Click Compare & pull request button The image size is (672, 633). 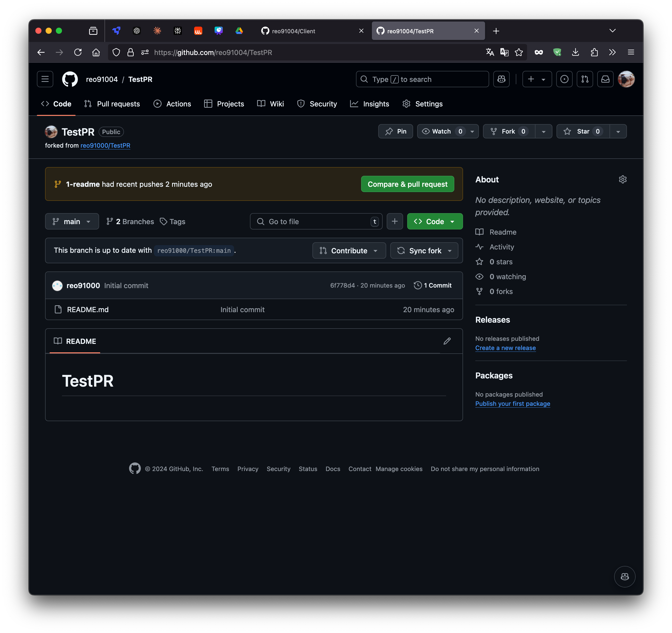pos(407,184)
